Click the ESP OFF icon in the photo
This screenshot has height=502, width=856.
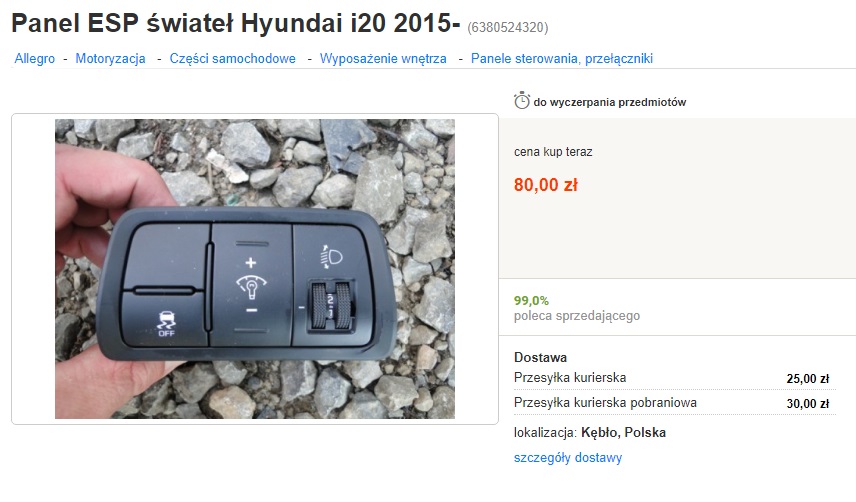coord(166,323)
